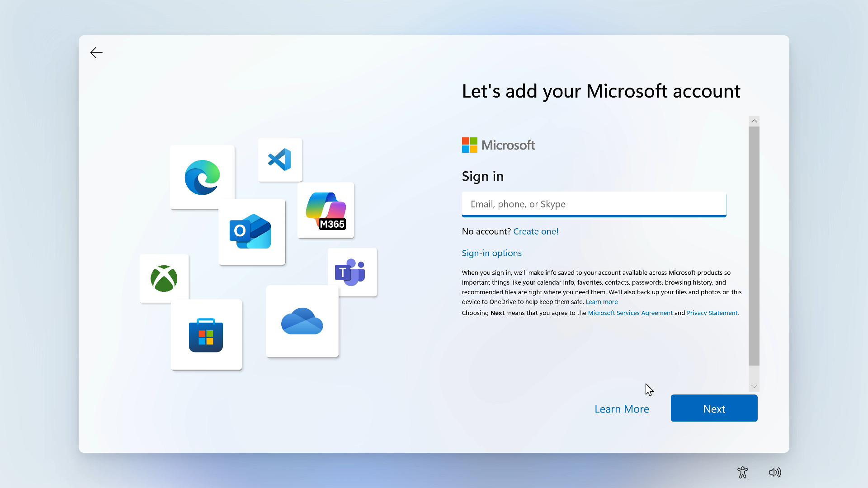The image size is (868, 488).
Task: Click the back arrow icon
Action: tap(96, 53)
